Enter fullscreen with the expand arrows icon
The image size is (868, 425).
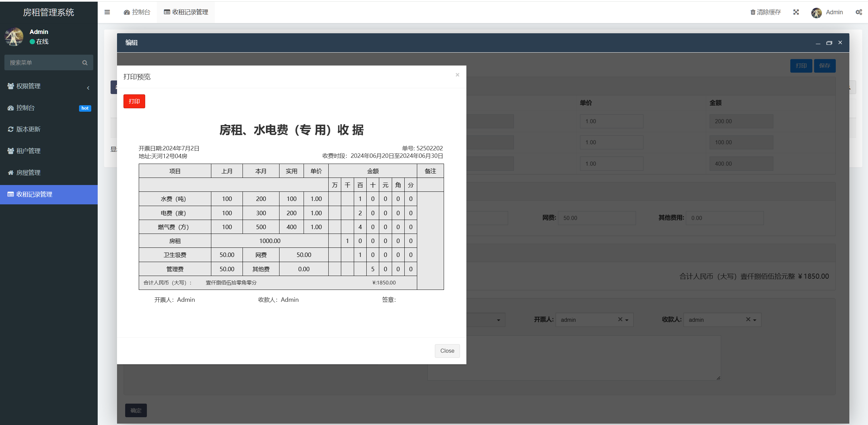pos(796,12)
